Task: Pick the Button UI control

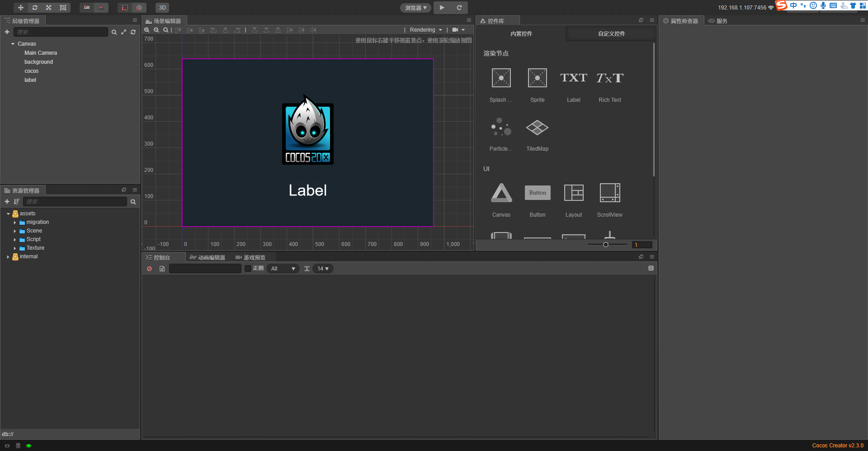Action: (x=537, y=200)
